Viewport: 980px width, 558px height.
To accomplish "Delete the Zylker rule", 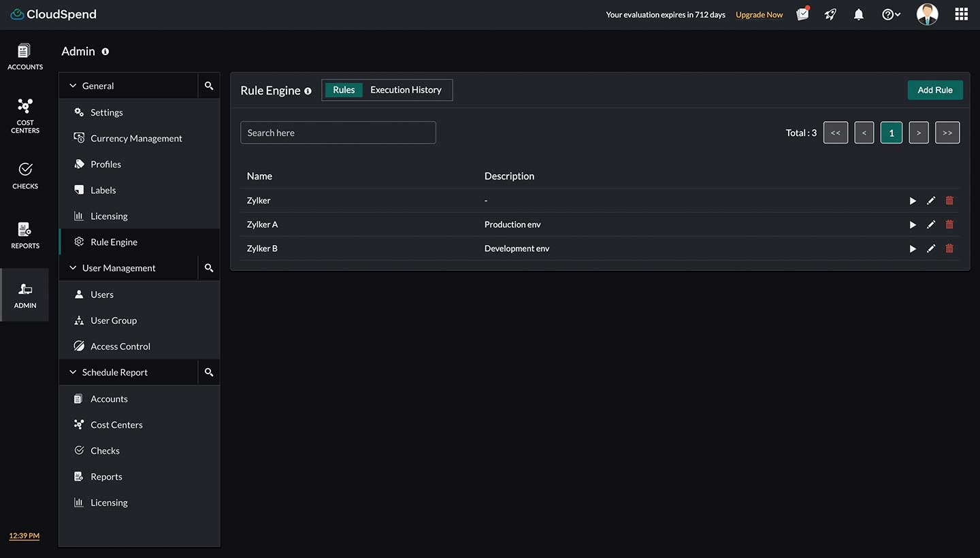I will (949, 201).
